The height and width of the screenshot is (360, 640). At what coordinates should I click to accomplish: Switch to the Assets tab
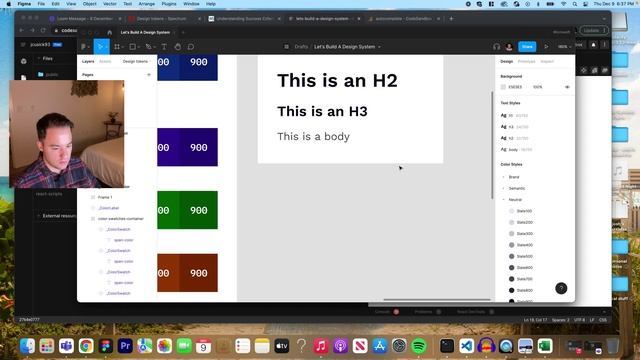tap(105, 61)
